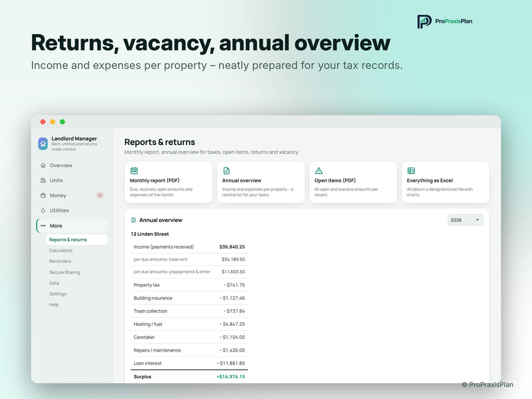
Task: Click per due amounts: prepayments & other row
Action: [189, 272]
